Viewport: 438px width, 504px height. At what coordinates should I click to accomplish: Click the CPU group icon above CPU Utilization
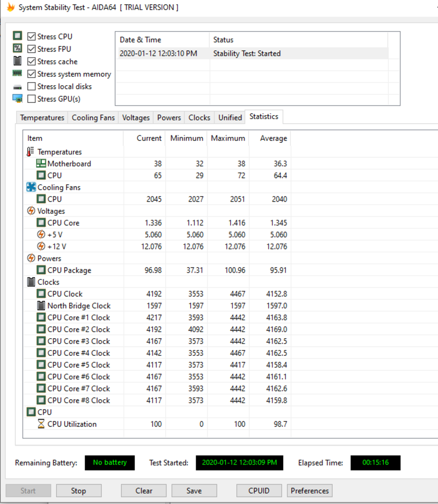coord(31,412)
